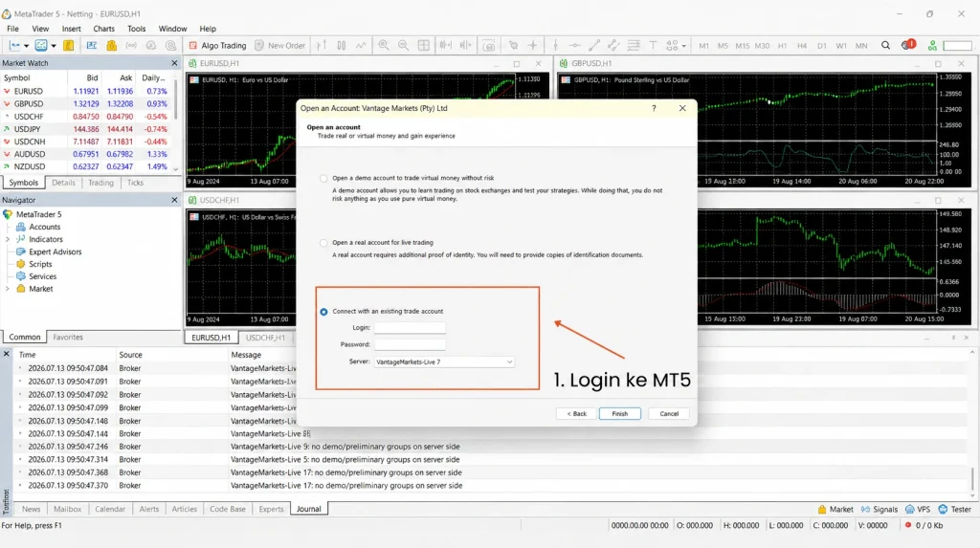
Task: Select the USDJPY row in Market Watch
Action: click(x=86, y=129)
